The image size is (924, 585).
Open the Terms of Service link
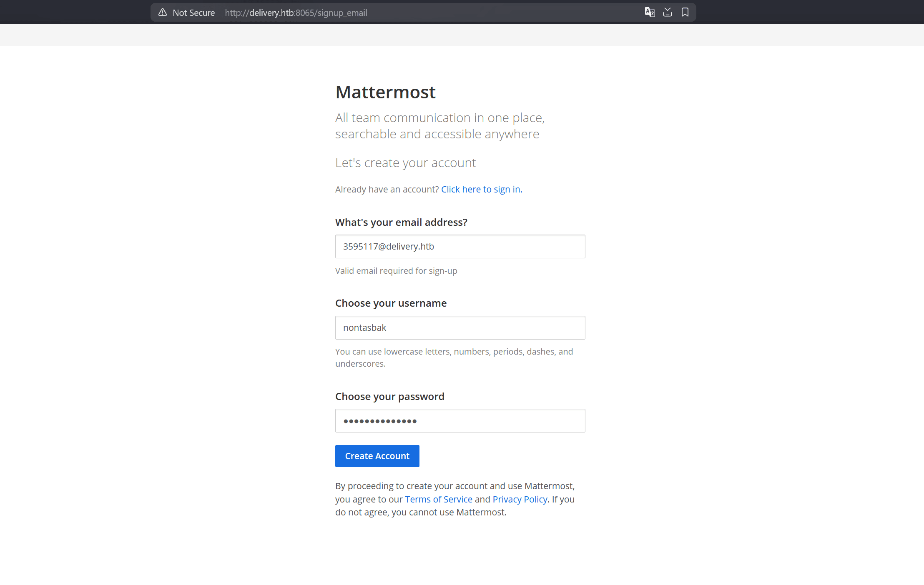click(x=439, y=499)
